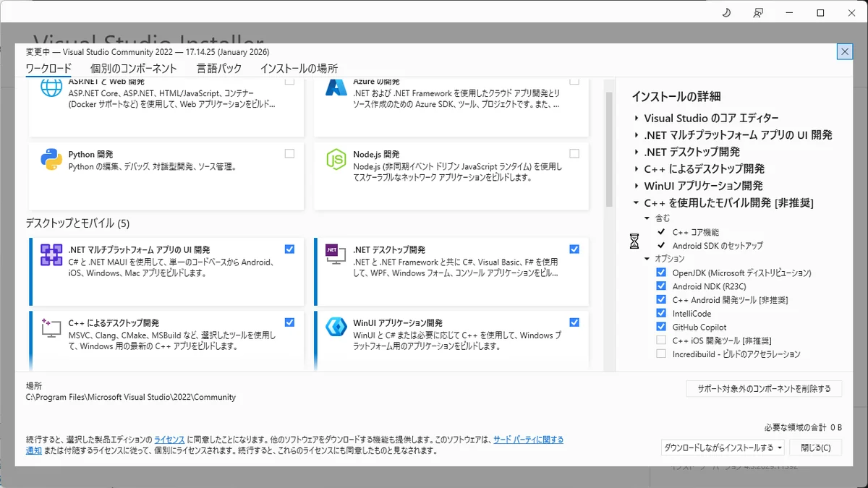This screenshot has height=488, width=868.
Task: Enable Incredibuild build acceleration checkbox
Action: tap(661, 354)
